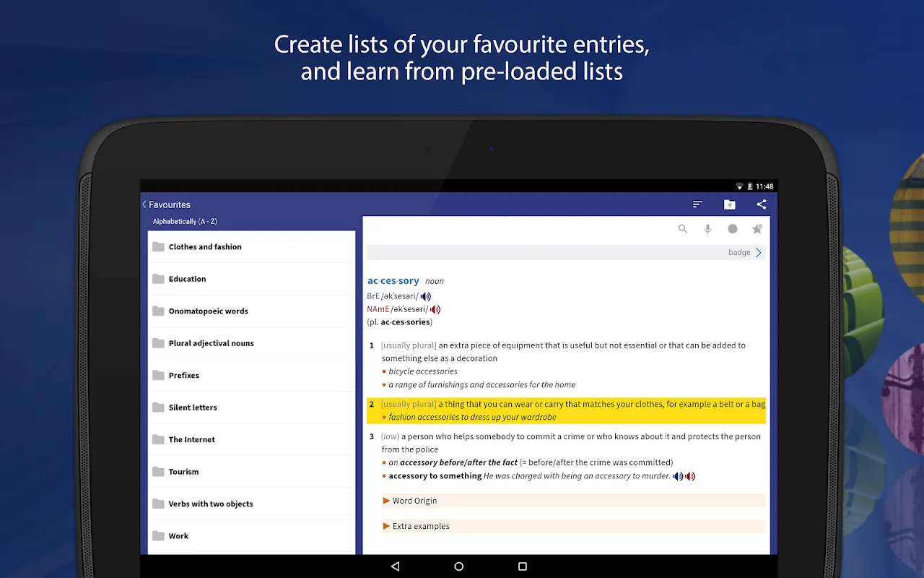This screenshot has height=578, width=924.
Task: Open the Education folder
Action: click(251, 279)
